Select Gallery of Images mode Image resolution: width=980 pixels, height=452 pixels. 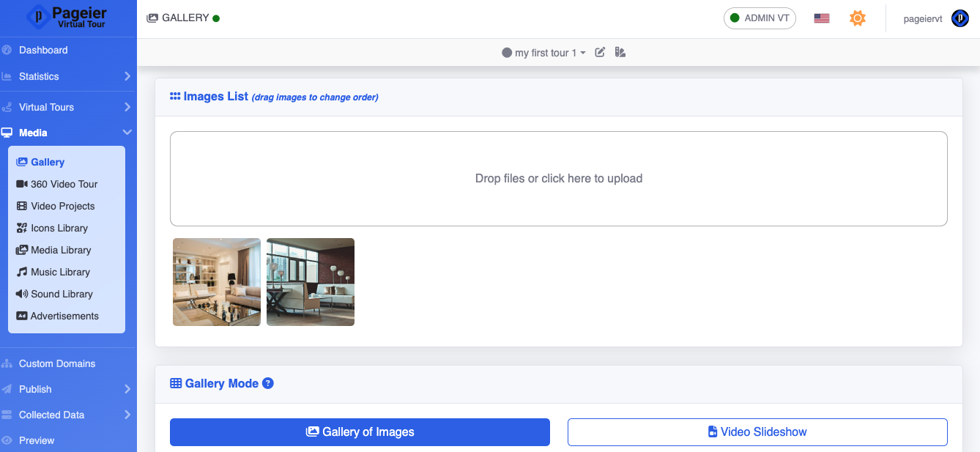point(360,432)
